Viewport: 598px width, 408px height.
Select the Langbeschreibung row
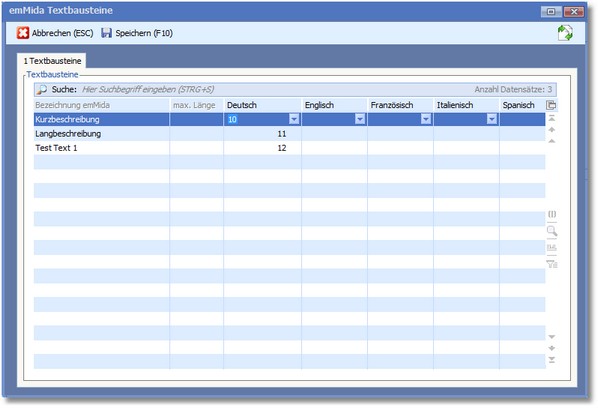pyautogui.click(x=289, y=134)
